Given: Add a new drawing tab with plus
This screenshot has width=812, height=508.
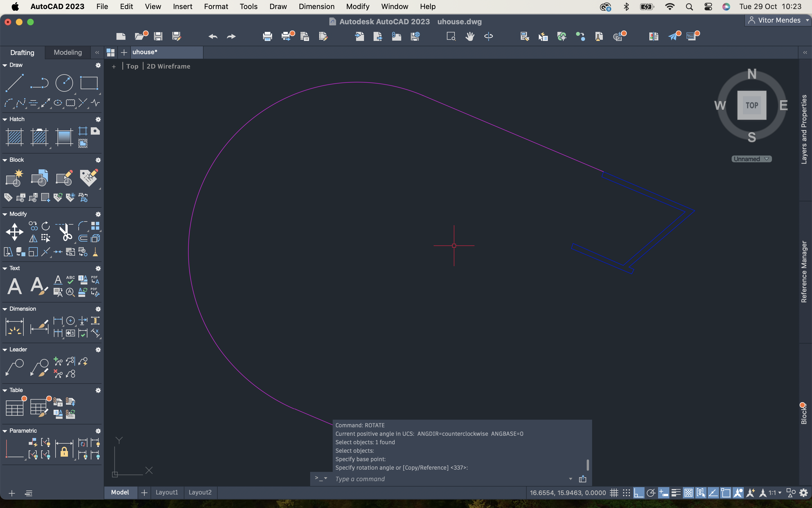Looking at the screenshot, I should 124,52.
